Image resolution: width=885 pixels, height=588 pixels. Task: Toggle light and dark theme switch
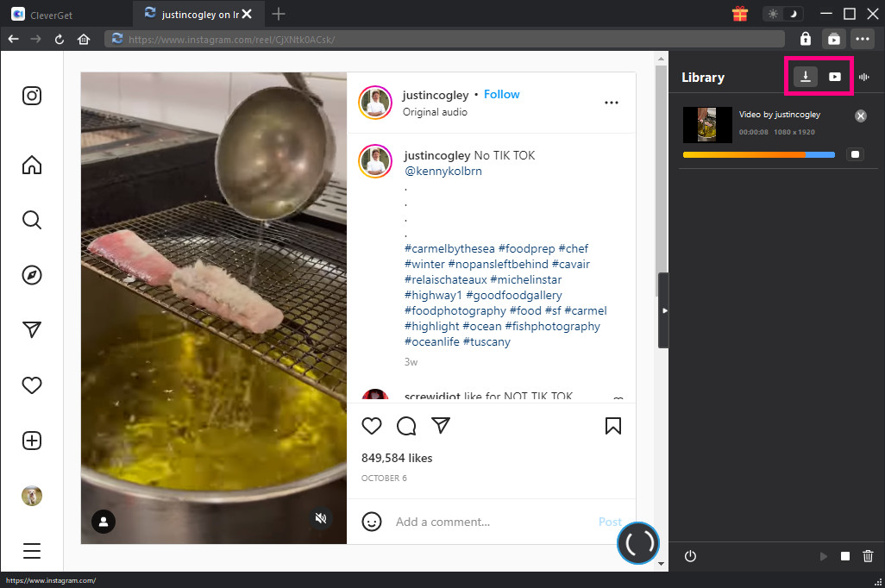coord(783,14)
